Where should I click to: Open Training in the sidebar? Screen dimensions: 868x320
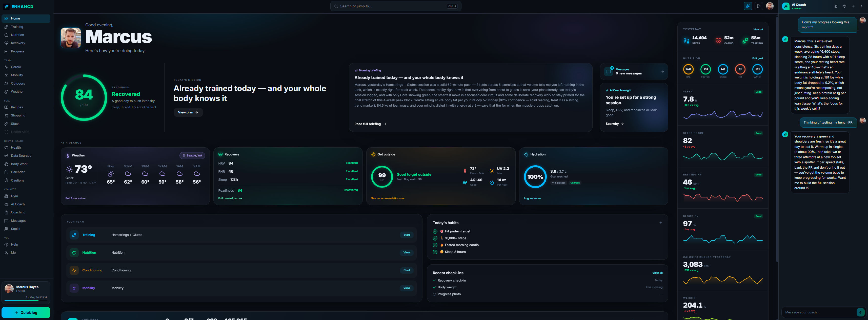point(26,27)
